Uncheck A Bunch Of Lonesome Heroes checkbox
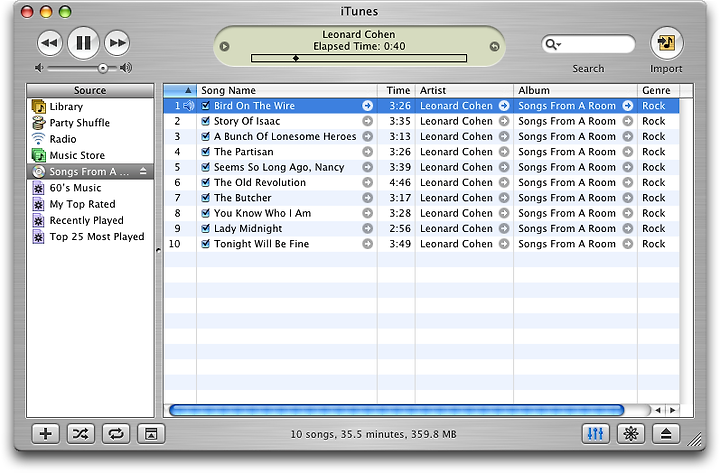The width and height of the screenshot is (720, 473). pyautogui.click(x=205, y=136)
